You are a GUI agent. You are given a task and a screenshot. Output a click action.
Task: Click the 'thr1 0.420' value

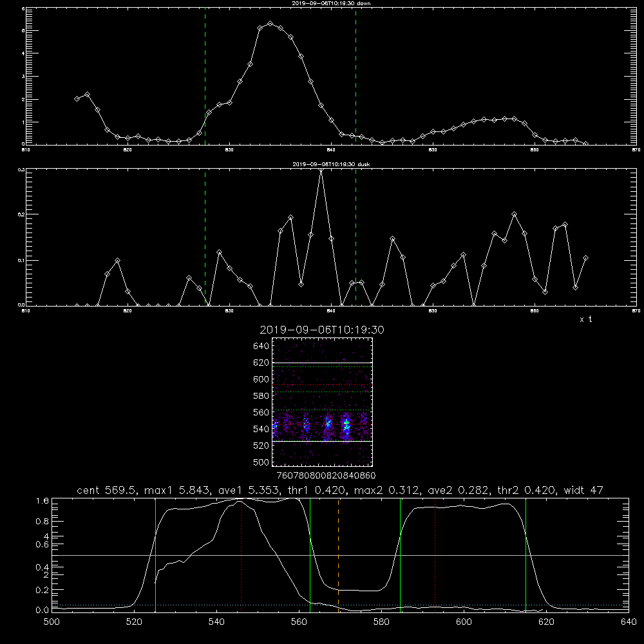click(317, 490)
